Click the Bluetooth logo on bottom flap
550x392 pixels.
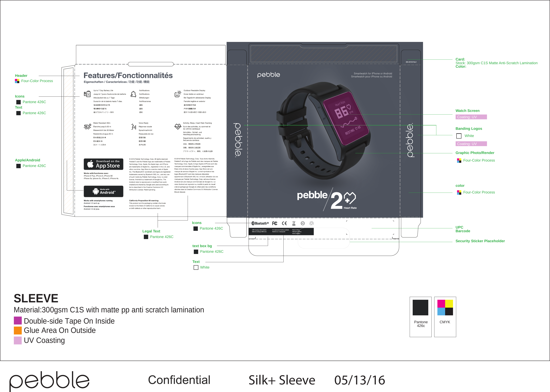coord(260,223)
